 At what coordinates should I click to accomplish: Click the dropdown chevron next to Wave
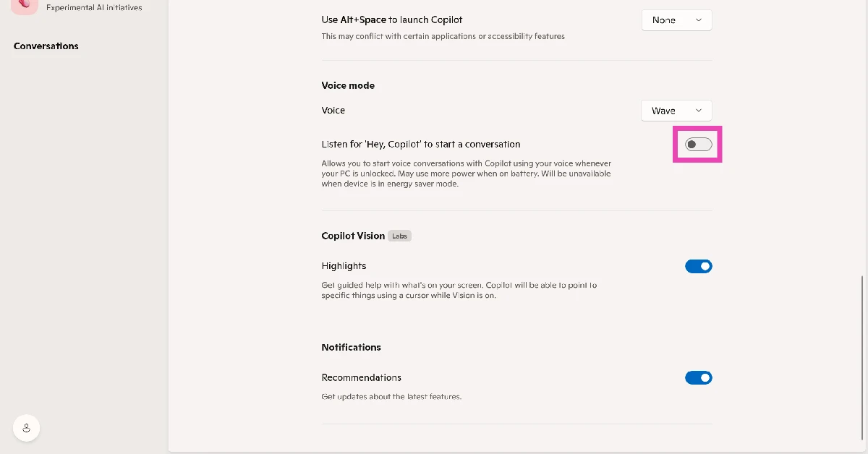point(699,111)
